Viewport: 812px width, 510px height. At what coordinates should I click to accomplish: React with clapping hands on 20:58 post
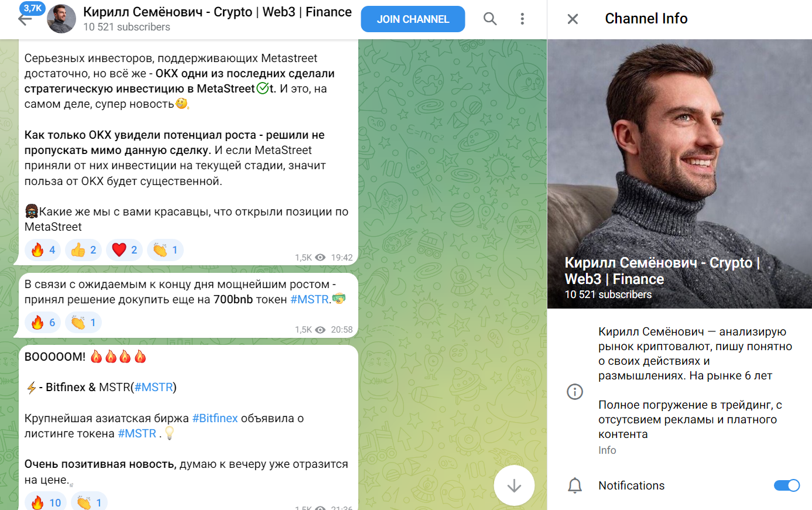pos(83,323)
